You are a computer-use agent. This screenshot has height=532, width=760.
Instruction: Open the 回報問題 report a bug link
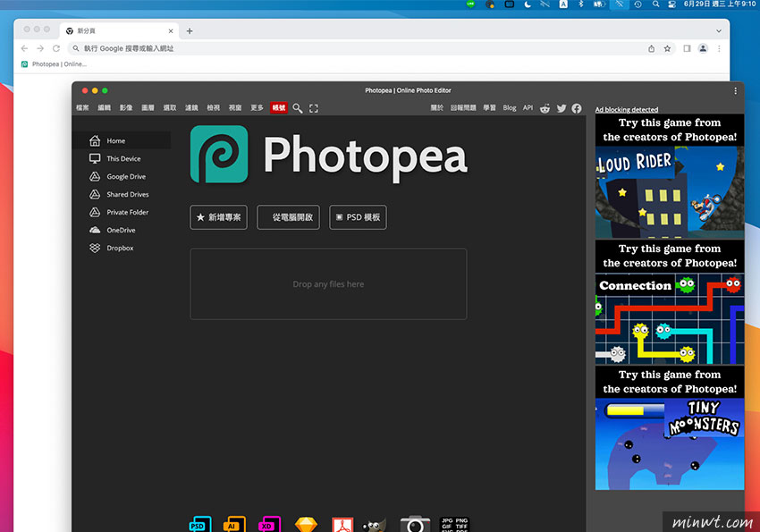(463, 107)
